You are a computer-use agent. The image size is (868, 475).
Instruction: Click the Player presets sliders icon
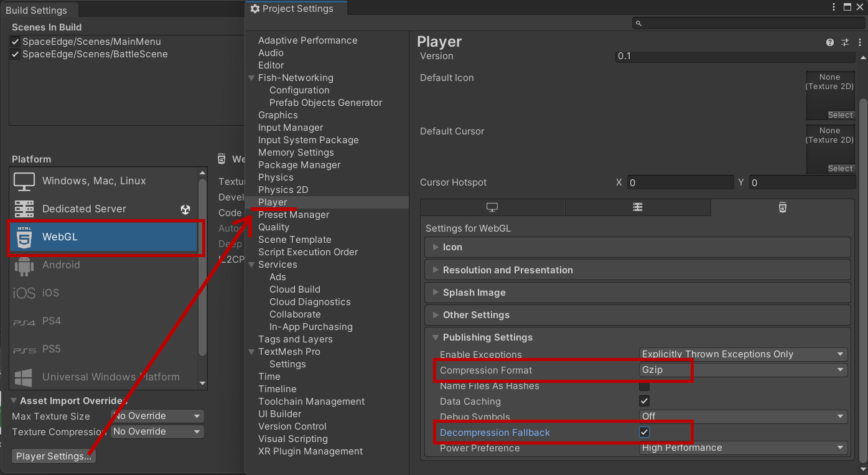tap(844, 42)
